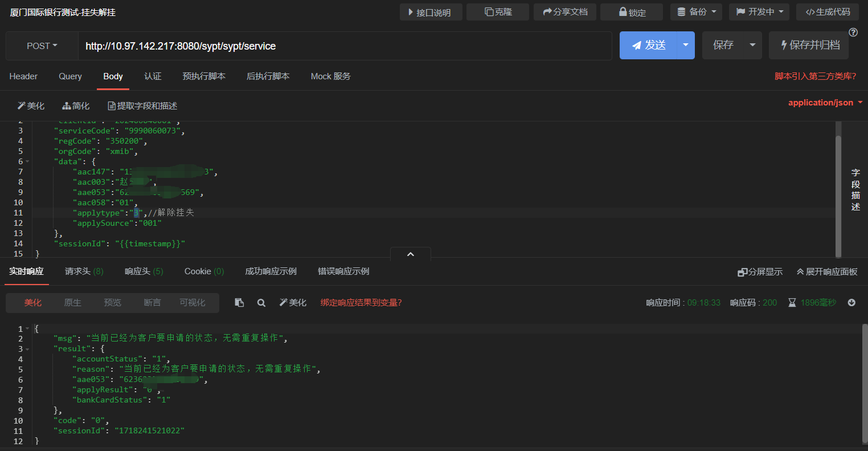Viewport: 868px width, 451px height.
Task: Click the 发送 send button
Action: (648, 46)
